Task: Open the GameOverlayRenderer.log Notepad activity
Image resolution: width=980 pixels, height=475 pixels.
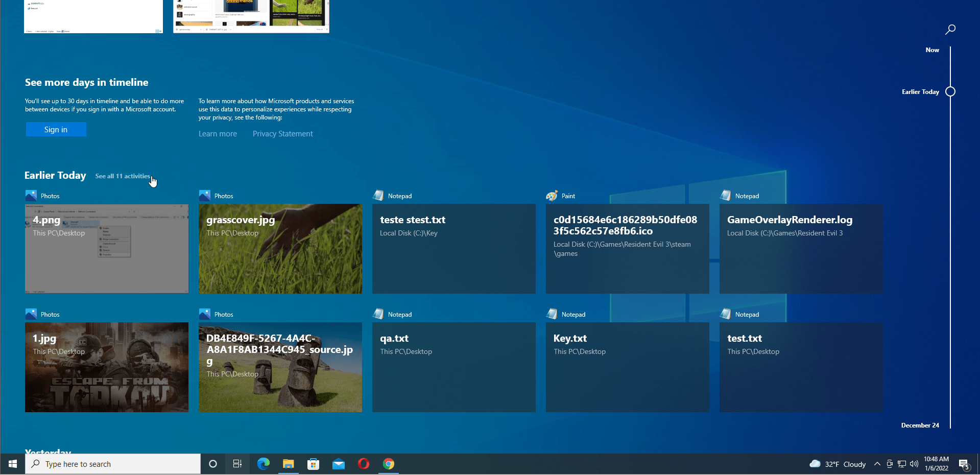Action: (801, 249)
